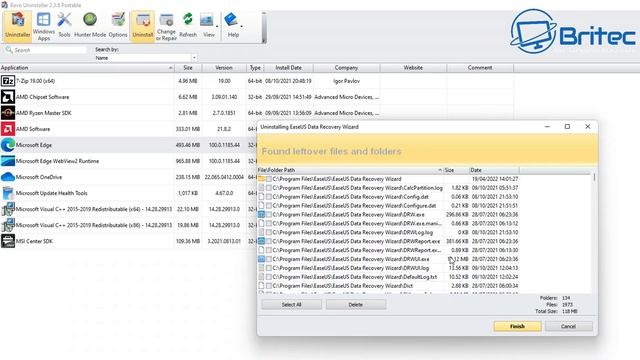Click the EaseUS folder icon in leftovers list
The image size is (640, 360).
click(x=262, y=179)
